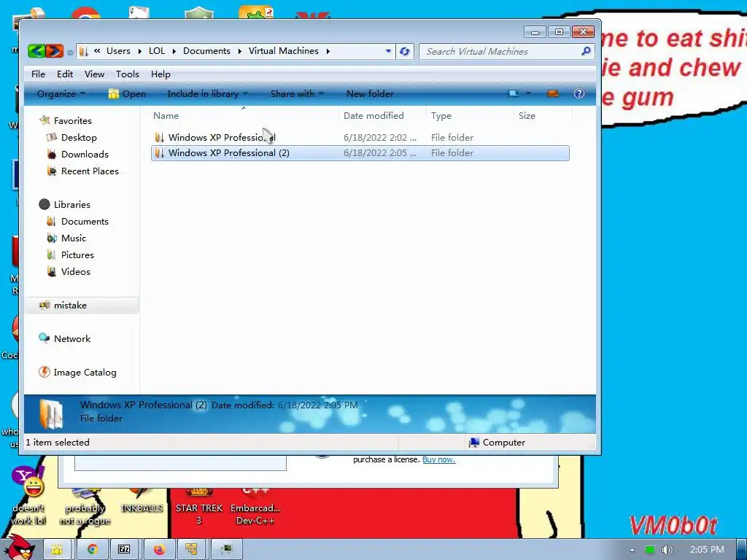The width and height of the screenshot is (747, 560).
Task: Open the Organize dropdown
Action: (61, 94)
